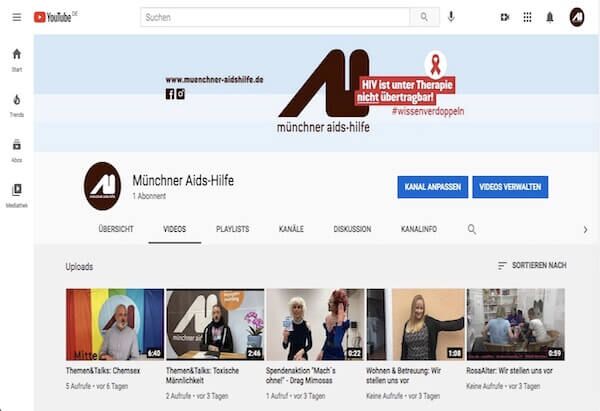
Task: Open Trends in the sidebar
Action: click(17, 106)
